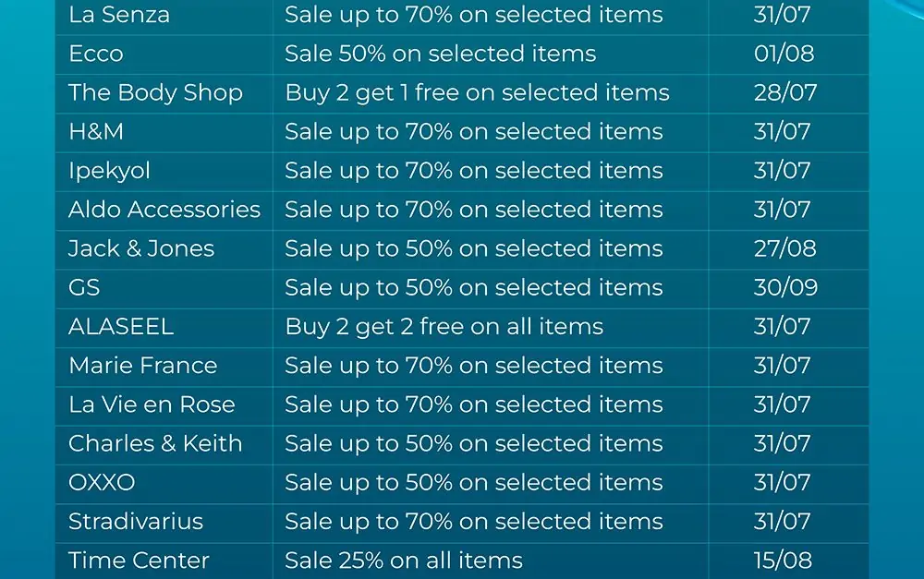Click the Jack & Jones store name
Image resolution: width=924 pixels, height=579 pixels.
(x=141, y=248)
